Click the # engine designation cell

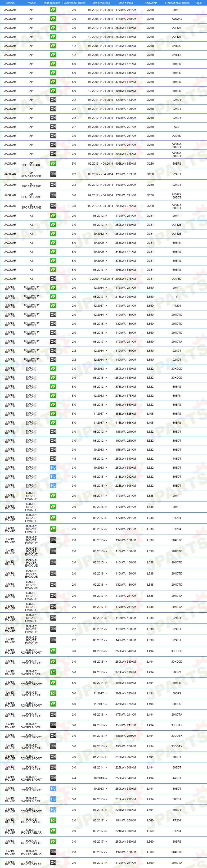tap(177, 296)
